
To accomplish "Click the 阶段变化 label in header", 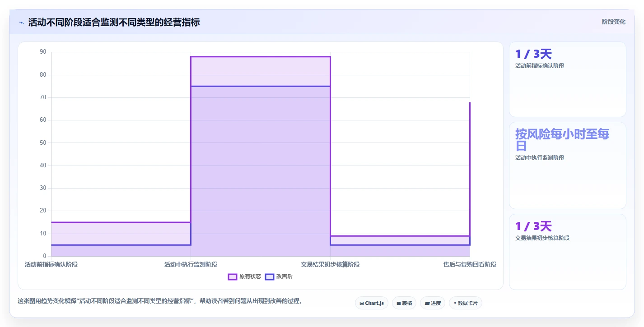I will click(614, 22).
